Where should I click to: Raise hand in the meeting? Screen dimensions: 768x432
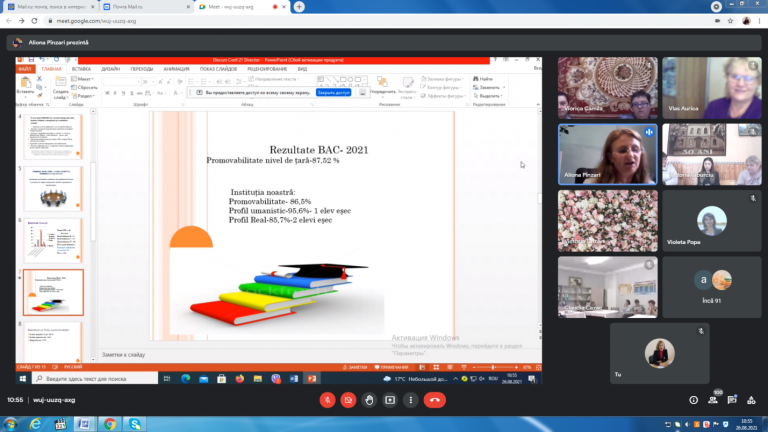pyautogui.click(x=369, y=400)
